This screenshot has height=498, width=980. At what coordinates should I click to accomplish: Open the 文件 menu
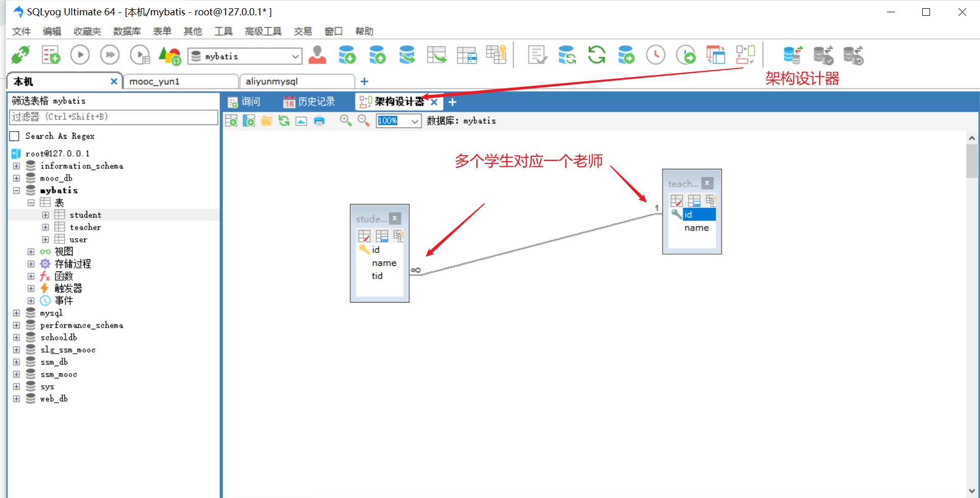pyautogui.click(x=21, y=31)
